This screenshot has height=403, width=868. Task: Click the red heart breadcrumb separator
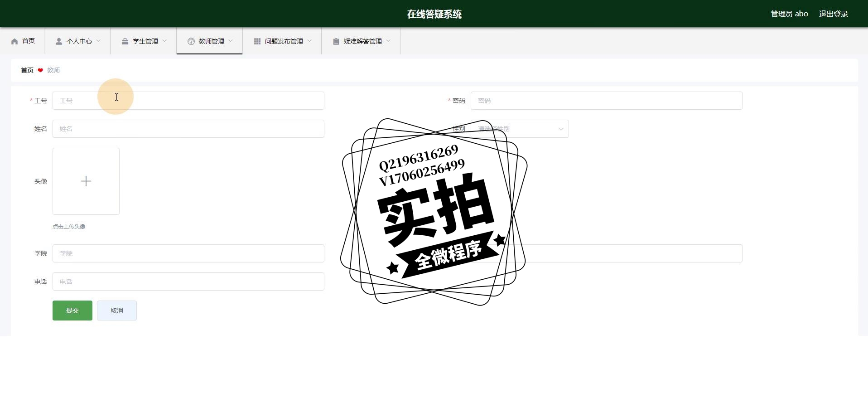point(40,70)
